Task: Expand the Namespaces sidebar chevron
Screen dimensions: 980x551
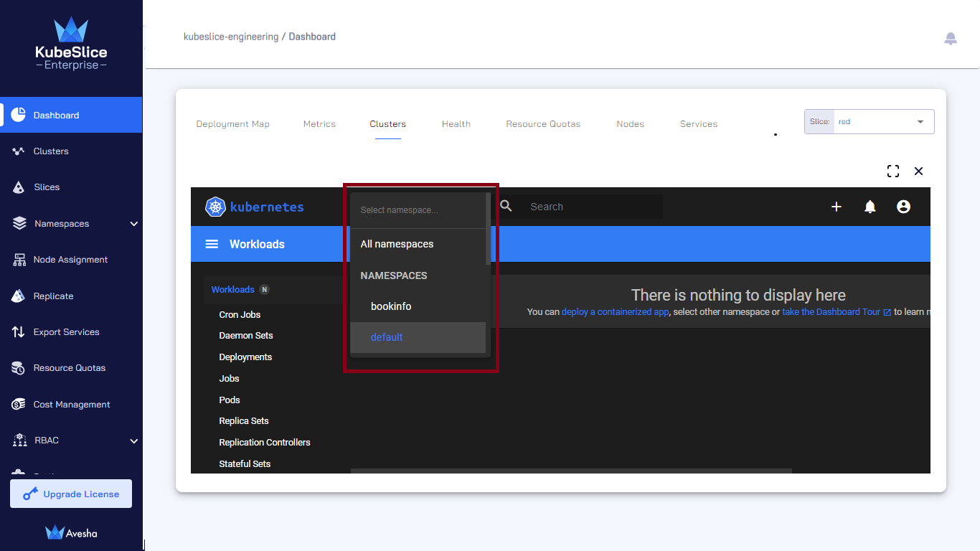Action: pos(133,224)
